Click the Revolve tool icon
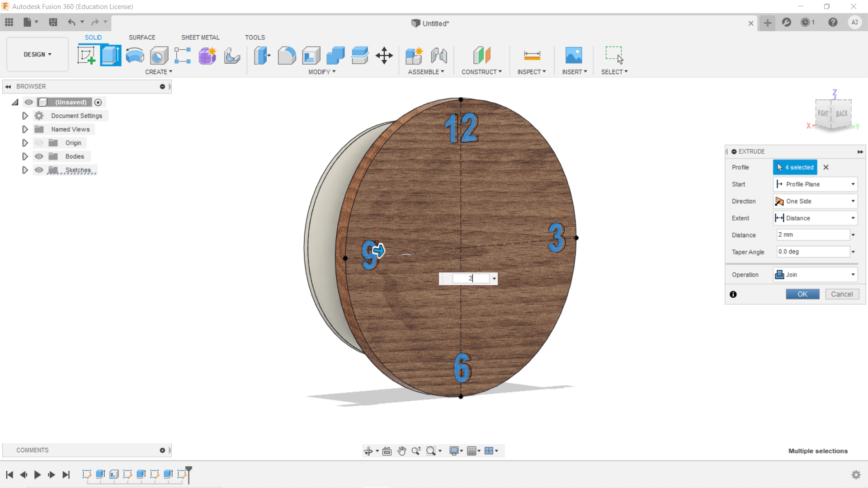This screenshot has width=868, height=488. pos(135,56)
